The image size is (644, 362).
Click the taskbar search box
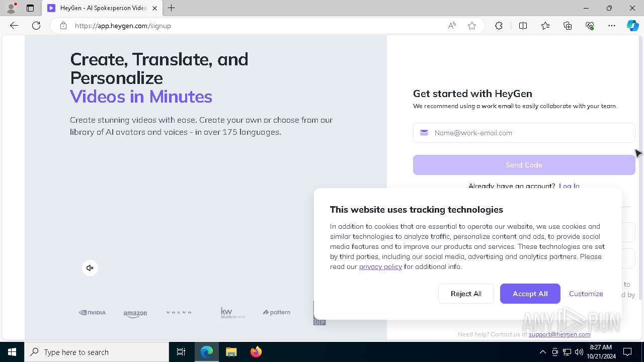(x=97, y=352)
